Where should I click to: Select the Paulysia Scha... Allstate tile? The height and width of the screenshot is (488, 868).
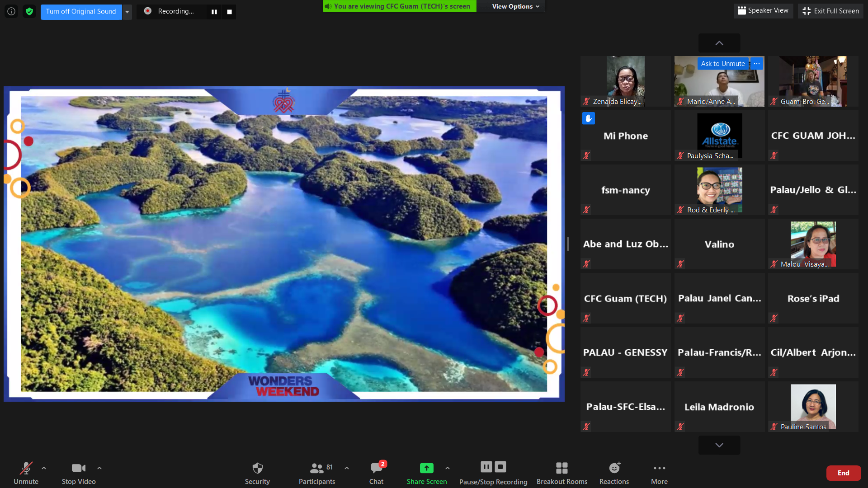point(719,136)
